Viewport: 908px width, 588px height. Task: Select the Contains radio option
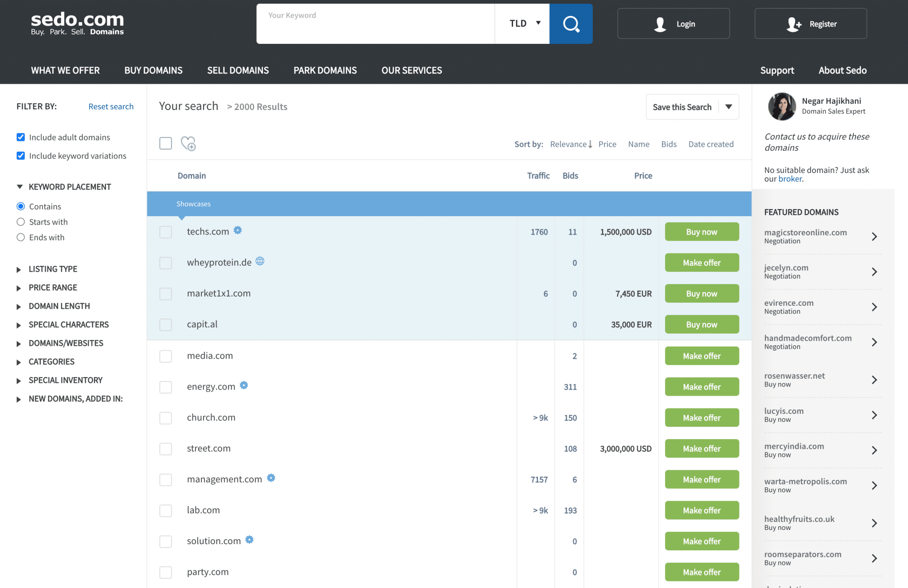[x=20, y=206]
